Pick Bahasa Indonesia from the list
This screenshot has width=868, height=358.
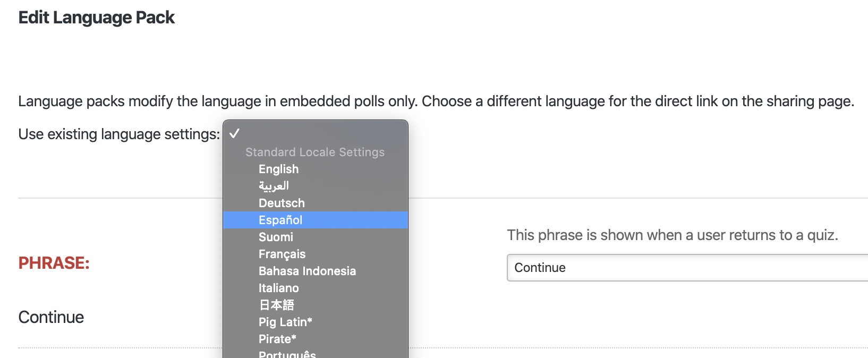tap(307, 271)
